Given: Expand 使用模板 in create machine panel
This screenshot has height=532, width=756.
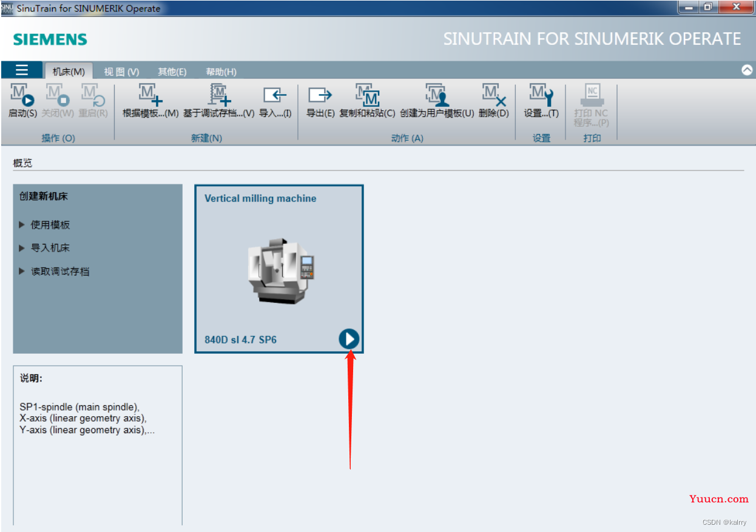Looking at the screenshot, I should 45,224.
